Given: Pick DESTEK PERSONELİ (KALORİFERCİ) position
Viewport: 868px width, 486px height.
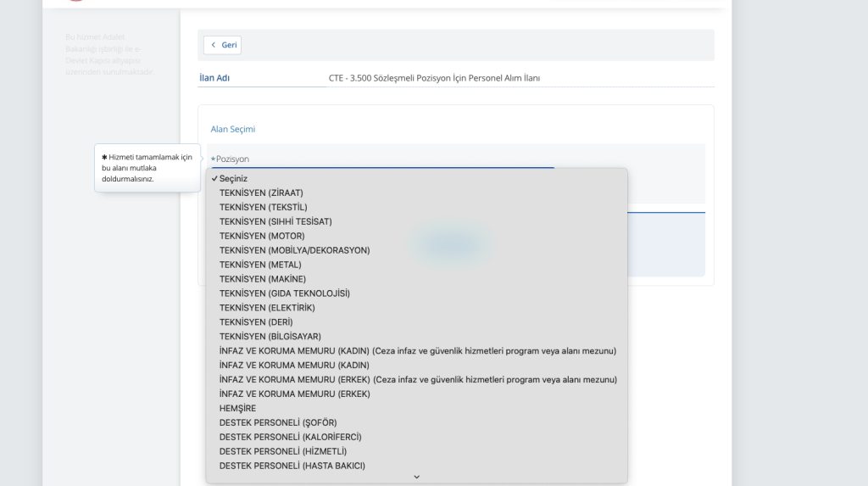Looking at the screenshot, I should [x=291, y=438].
